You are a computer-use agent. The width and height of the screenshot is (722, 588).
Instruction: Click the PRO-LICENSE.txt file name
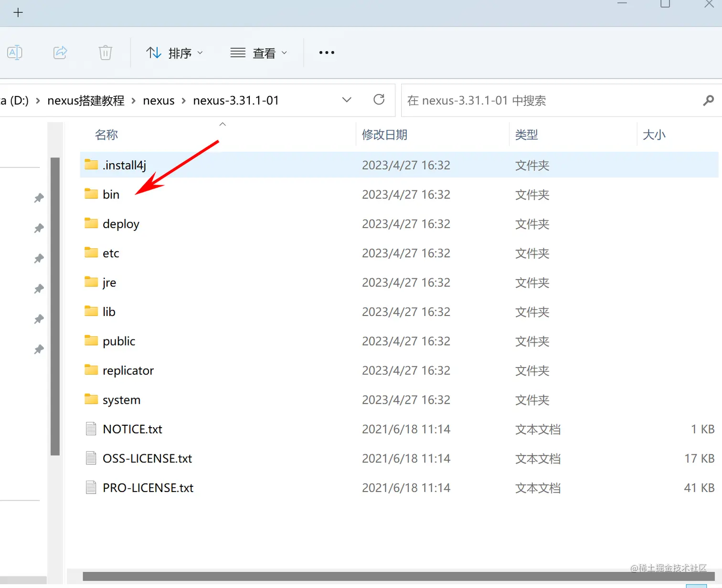pyautogui.click(x=148, y=488)
